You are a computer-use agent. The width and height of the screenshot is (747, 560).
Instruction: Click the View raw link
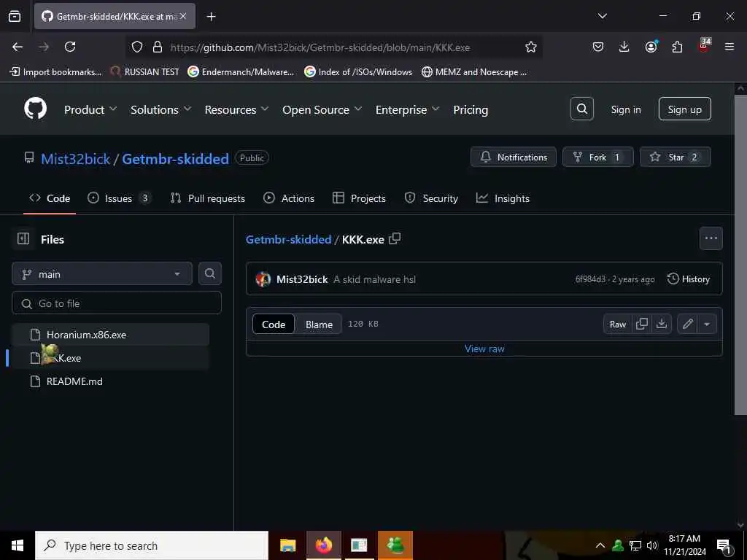click(x=484, y=349)
